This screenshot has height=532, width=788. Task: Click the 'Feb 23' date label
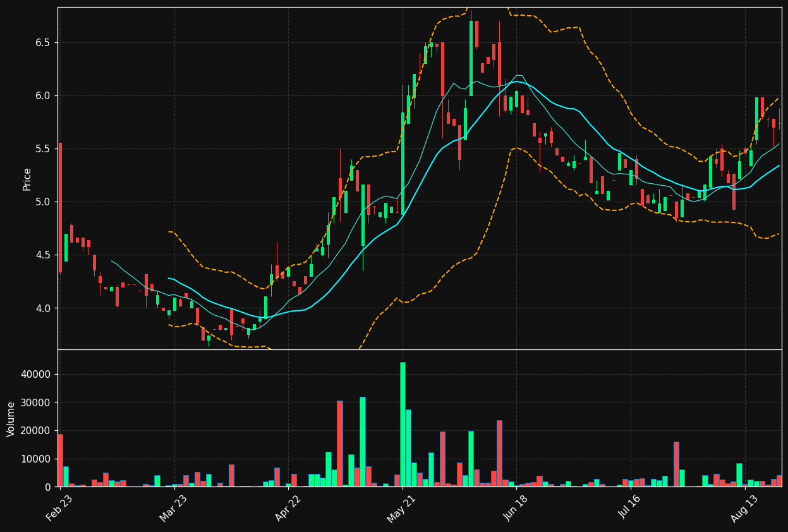pos(59,508)
